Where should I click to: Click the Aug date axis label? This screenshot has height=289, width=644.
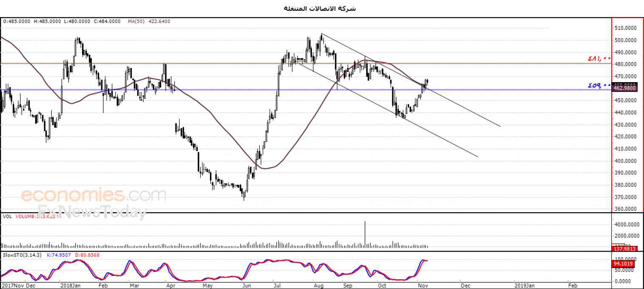(318, 286)
